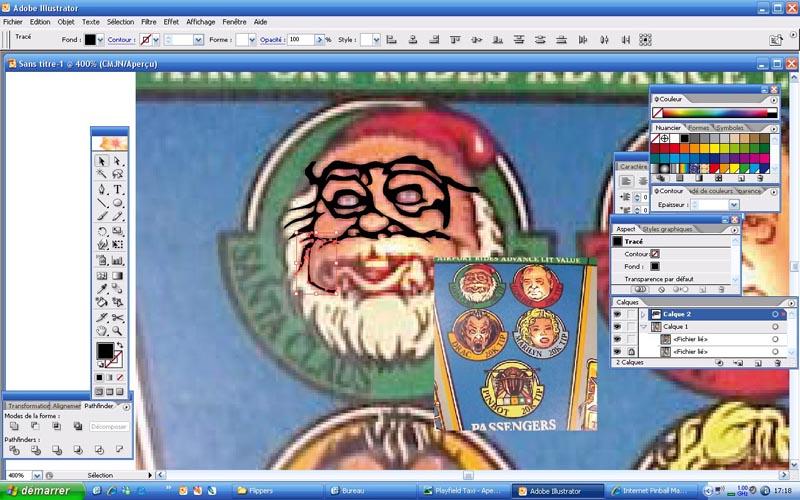The width and height of the screenshot is (800, 500).
Task: Select the Scissors tool
Action: (x=117, y=317)
